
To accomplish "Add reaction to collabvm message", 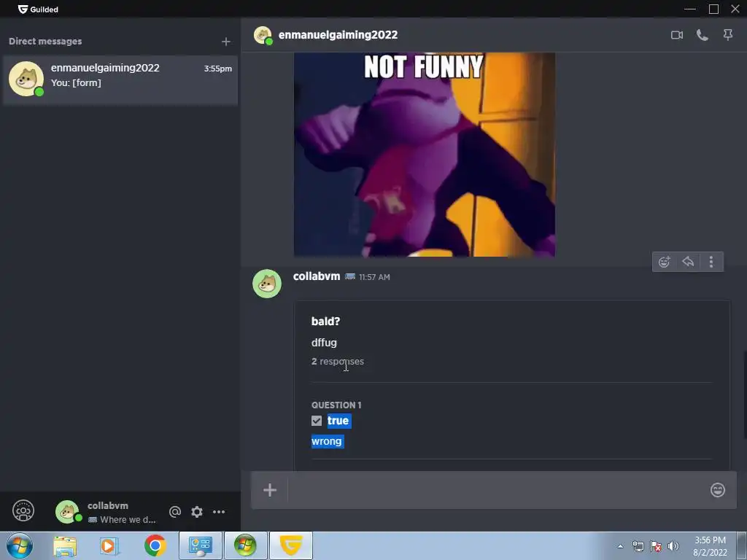I will point(664,262).
